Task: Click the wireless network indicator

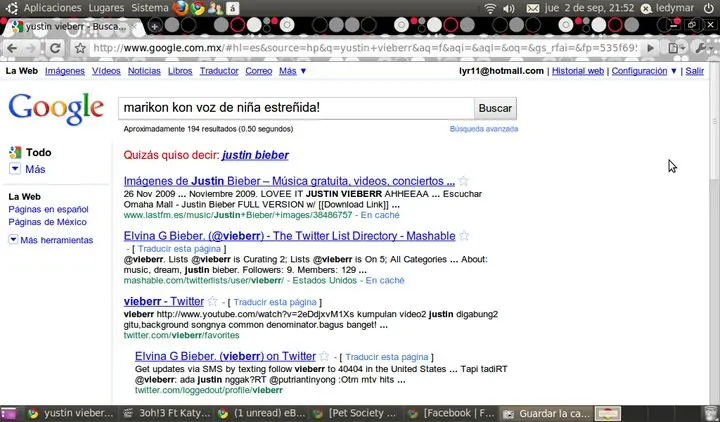Action: (490, 8)
